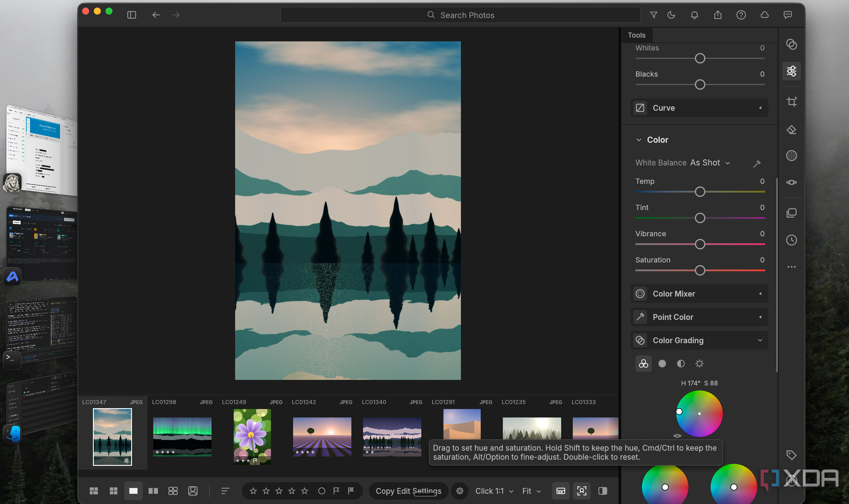Viewport: 849px width, 504px height.
Task: Click the Vibrance slider handle
Action: (x=700, y=244)
